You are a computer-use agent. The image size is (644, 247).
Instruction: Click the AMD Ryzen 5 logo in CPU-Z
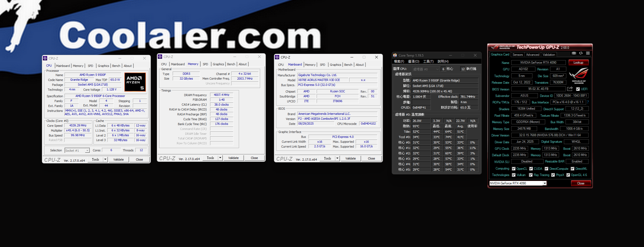coord(135,82)
